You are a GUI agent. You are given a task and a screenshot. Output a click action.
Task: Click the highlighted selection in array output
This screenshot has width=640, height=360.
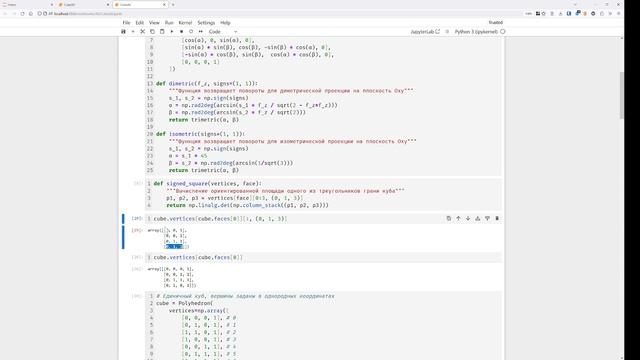pos(174,247)
